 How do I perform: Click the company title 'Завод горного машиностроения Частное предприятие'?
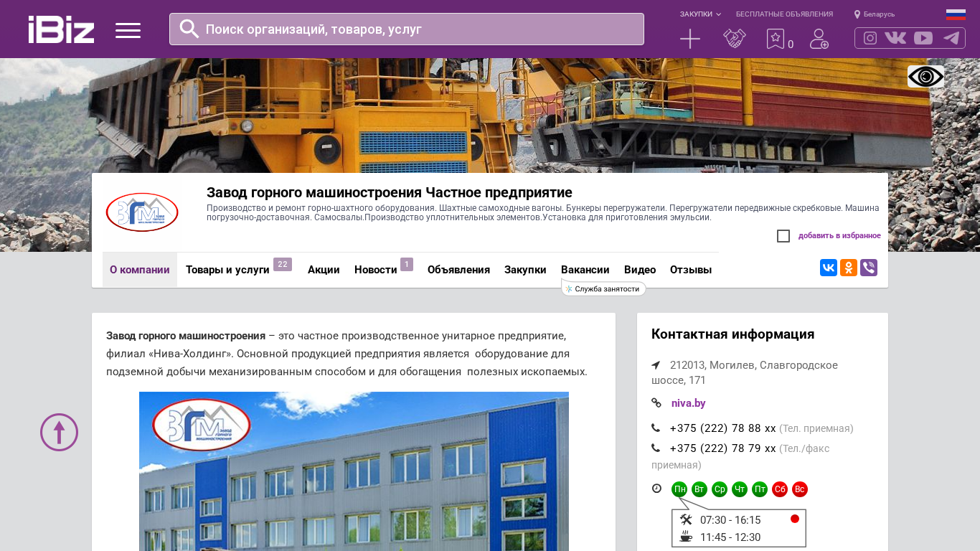[x=390, y=192]
